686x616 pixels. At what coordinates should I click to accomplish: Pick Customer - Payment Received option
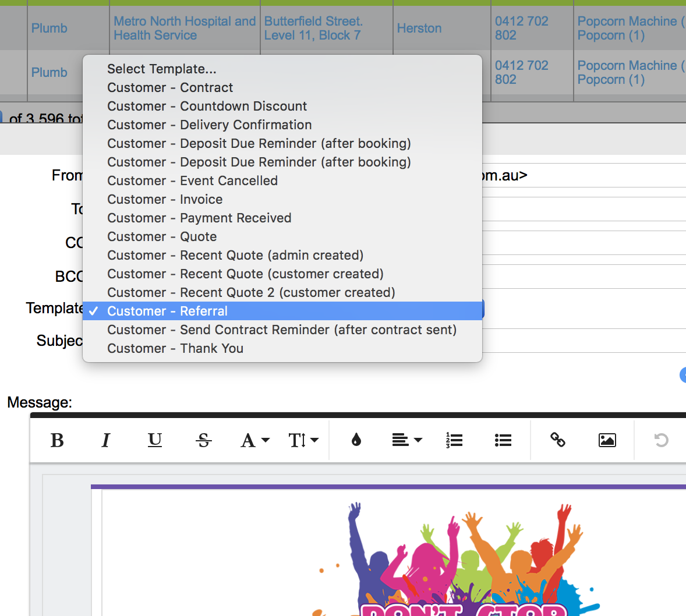199,218
